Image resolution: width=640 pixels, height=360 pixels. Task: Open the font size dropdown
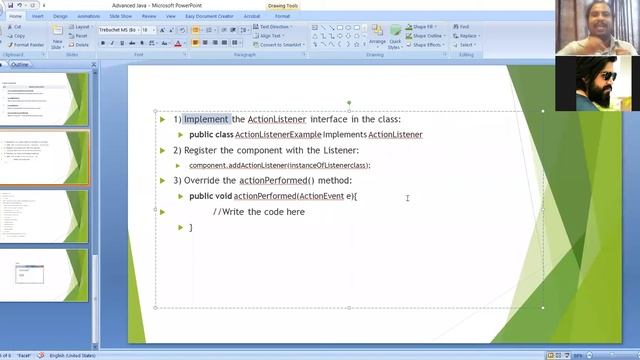(x=154, y=30)
